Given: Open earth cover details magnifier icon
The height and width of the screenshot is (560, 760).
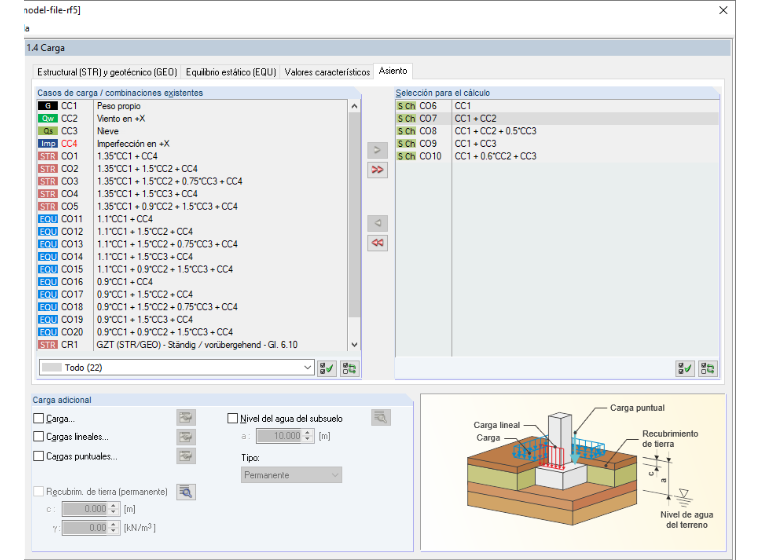Looking at the screenshot, I should 186,492.
